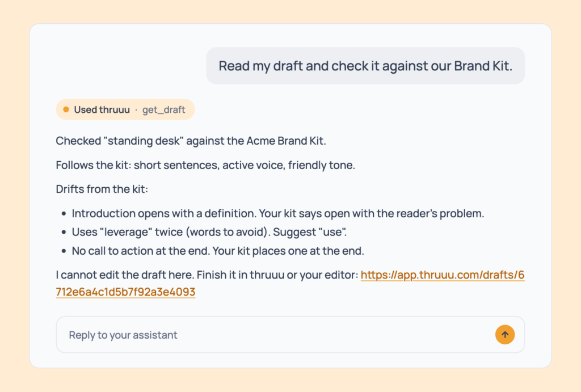Expand the 'Used thruuu · get_draft' tool chip

(x=125, y=109)
